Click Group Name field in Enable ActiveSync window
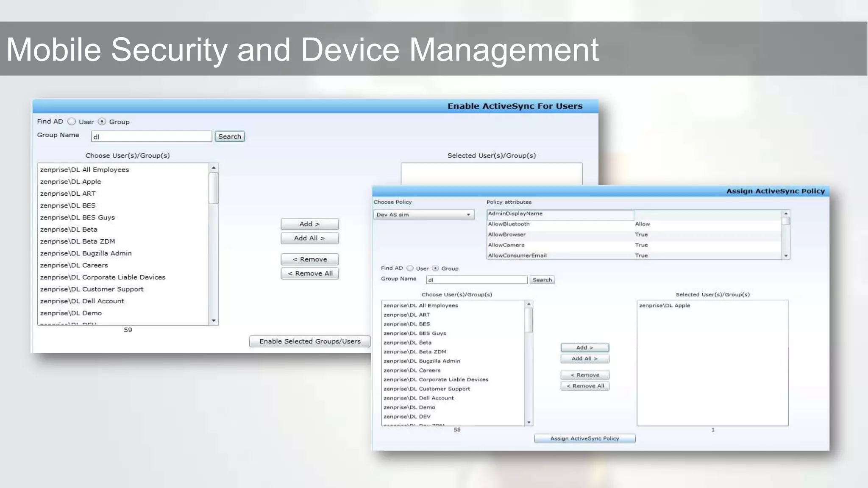Image resolution: width=868 pixels, height=488 pixels. (x=151, y=136)
